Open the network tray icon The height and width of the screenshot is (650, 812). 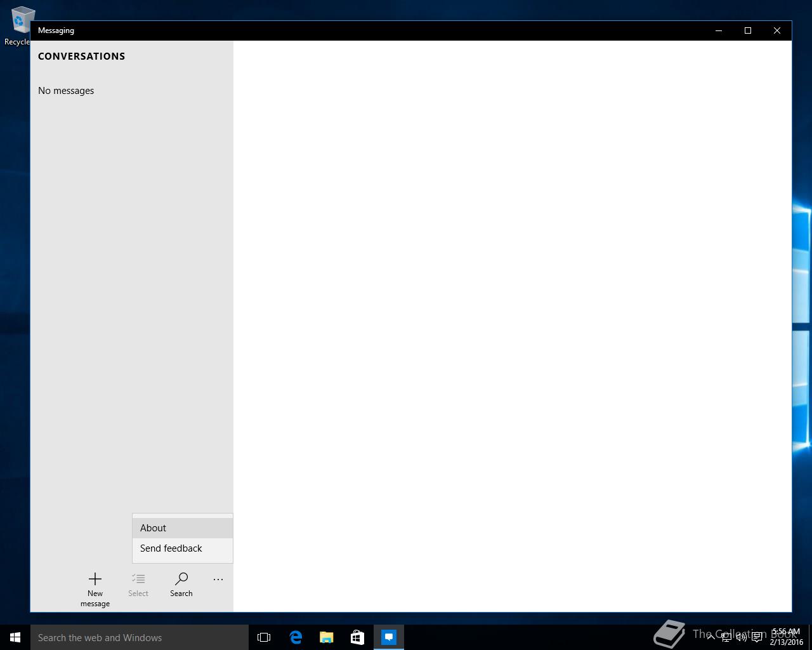tap(726, 637)
